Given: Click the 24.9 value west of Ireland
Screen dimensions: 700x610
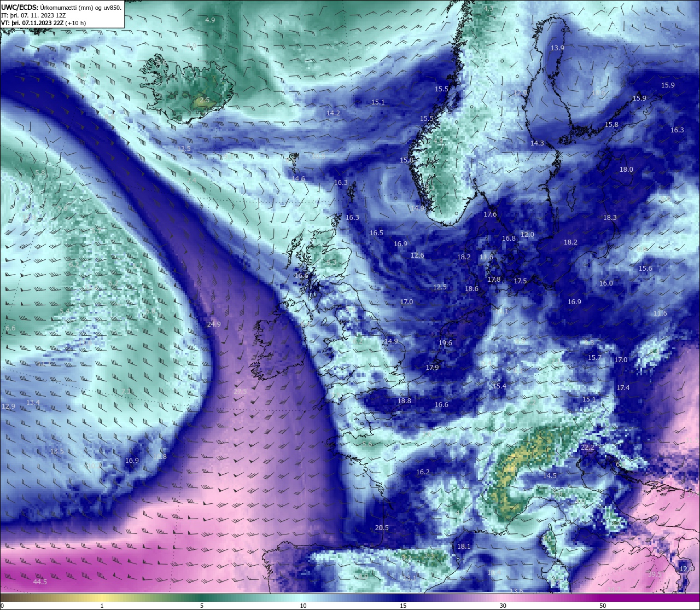Looking at the screenshot, I should coord(214,324).
